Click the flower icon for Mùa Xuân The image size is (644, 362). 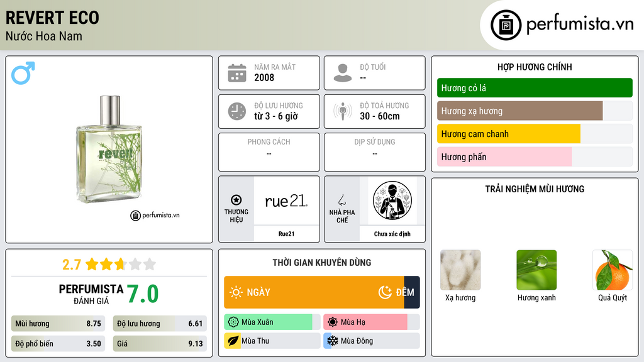pyautogui.click(x=233, y=322)
